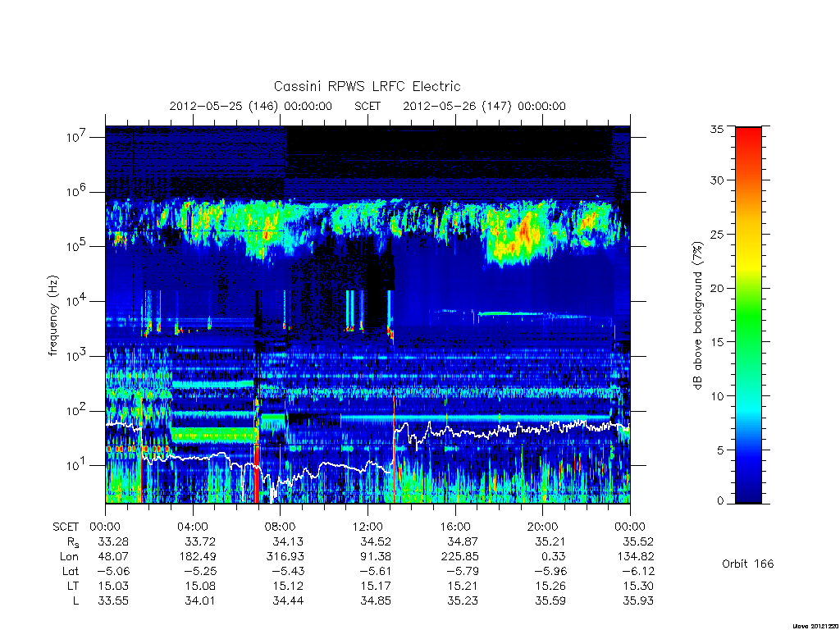
Task: Click the 12:00 time tick label
Action: click(x=367, y=527)
